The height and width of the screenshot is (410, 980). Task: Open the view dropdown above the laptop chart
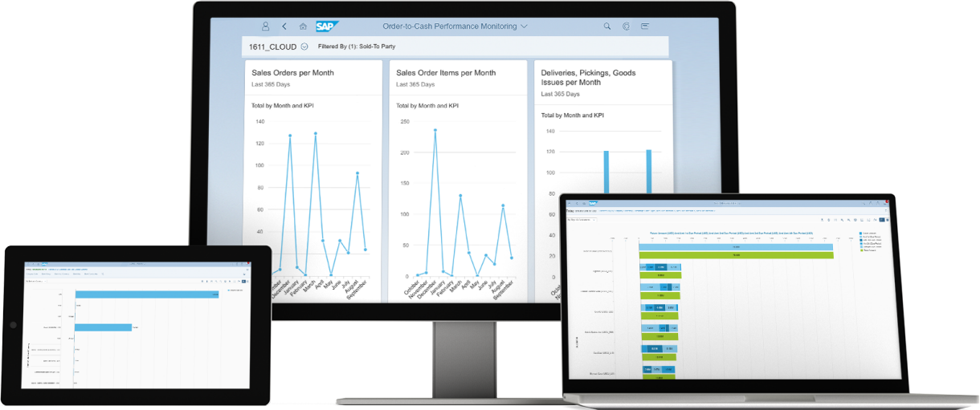pyautogui.click(x=582, y=219)
